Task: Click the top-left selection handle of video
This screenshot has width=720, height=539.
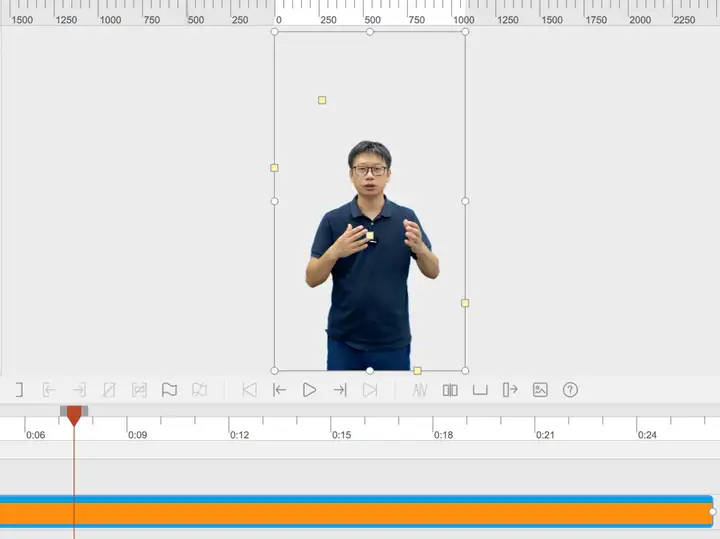Action: [275, 32]
